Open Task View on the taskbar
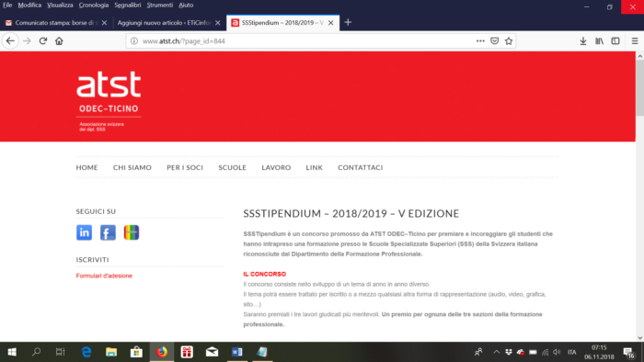Screen dimensions: 644x362 pos(61,352)
